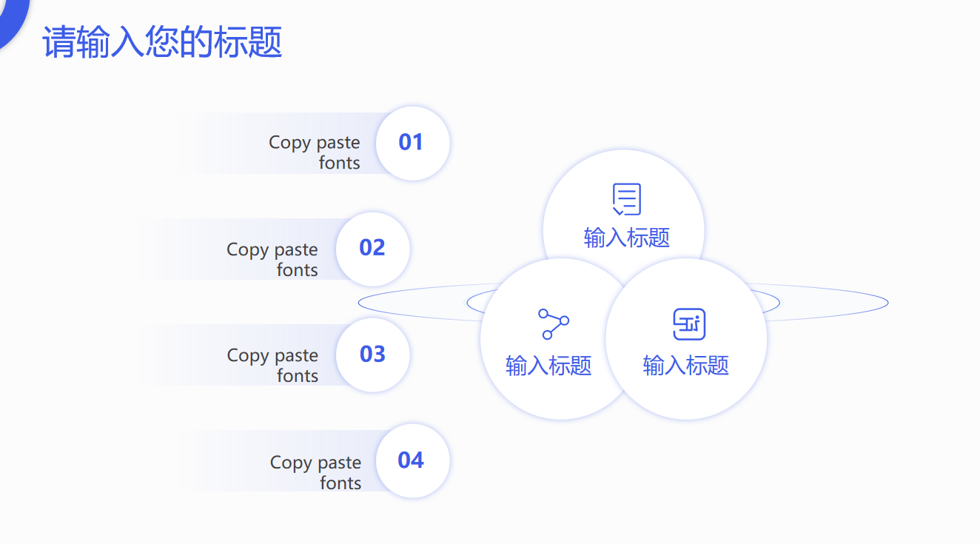Select the 04 number circle
The image size is (980, 544).
(x=412, y=460)
